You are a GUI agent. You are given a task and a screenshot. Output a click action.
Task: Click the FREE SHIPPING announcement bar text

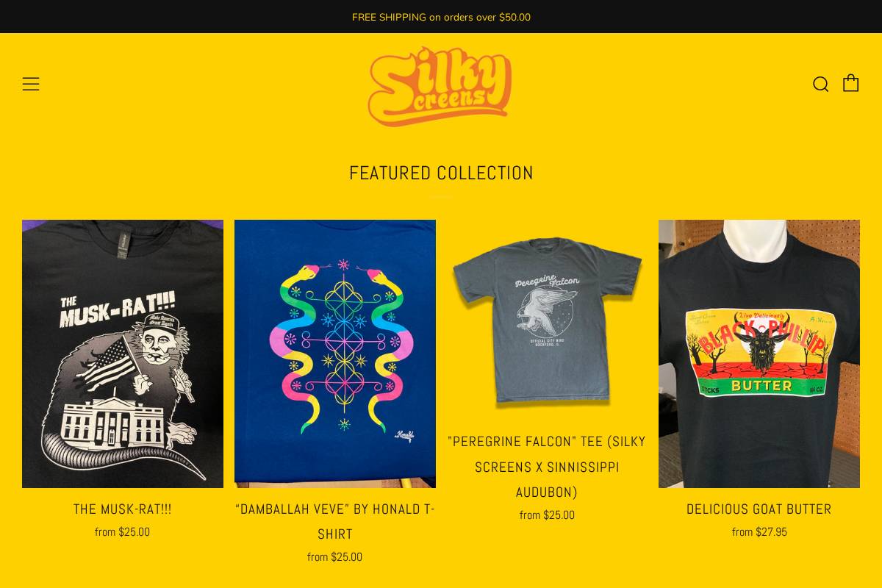pyautogui.click(x=441, y=17)
